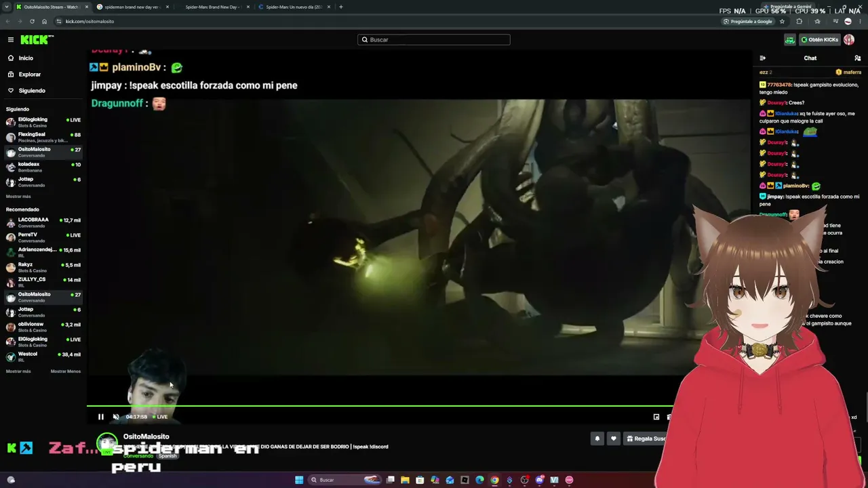Close the OsitoMalosito Stream tab

click(86, 7)
